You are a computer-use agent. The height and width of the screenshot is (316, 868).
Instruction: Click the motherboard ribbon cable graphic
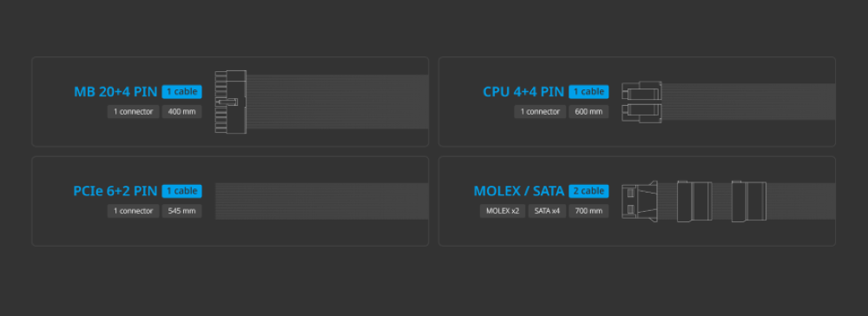(337, 102)
